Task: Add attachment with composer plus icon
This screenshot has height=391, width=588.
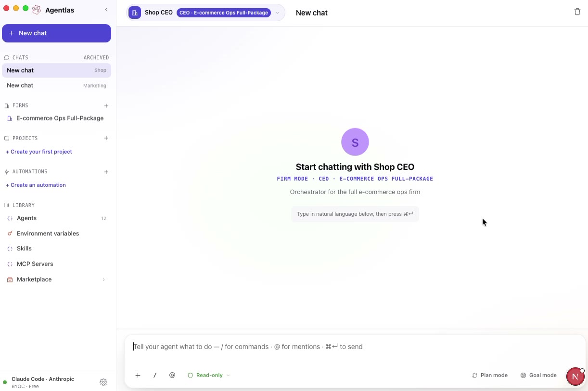Action: click(138, 375)
